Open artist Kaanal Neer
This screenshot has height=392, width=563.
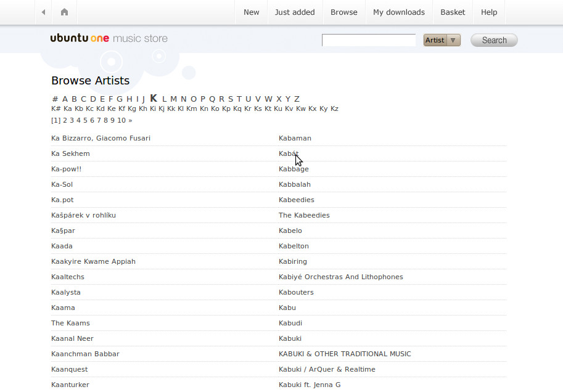pyautogui.click(x=73, y=339)
